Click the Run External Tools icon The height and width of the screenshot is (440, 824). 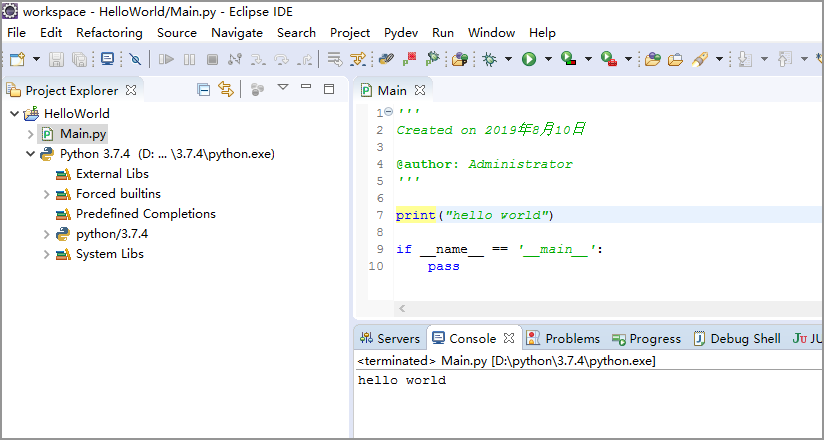pos(609,59)
